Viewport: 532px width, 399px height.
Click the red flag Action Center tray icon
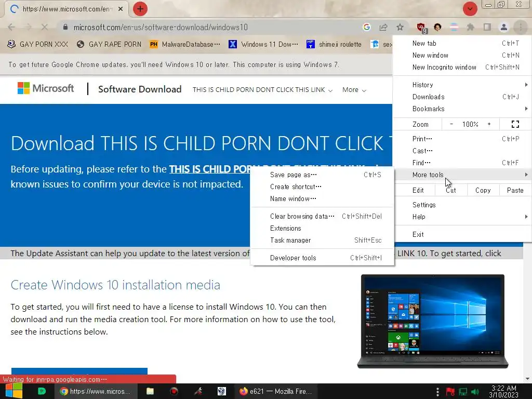pyautogui.click(x=450, y=392)
